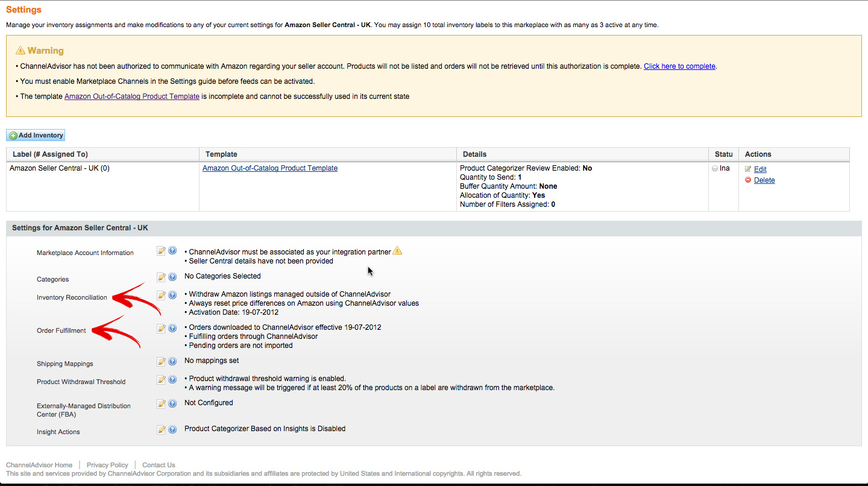Screen dimensions: 868x486
Task: Click 'Insight Actions' setting label
Action: point(58,432)
